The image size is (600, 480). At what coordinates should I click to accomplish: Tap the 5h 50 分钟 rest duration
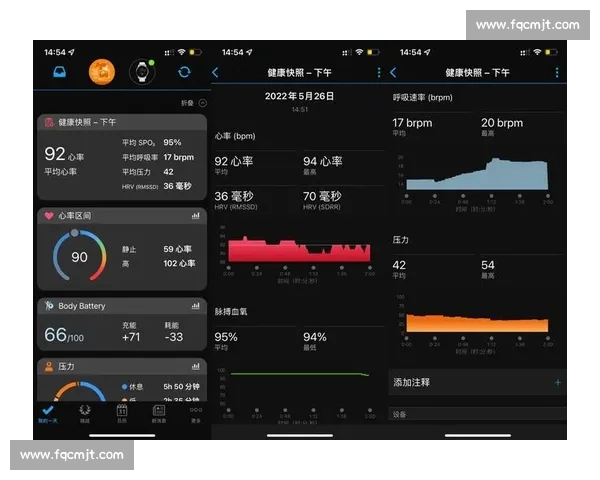pyautogui.click(x=181, y=387)
